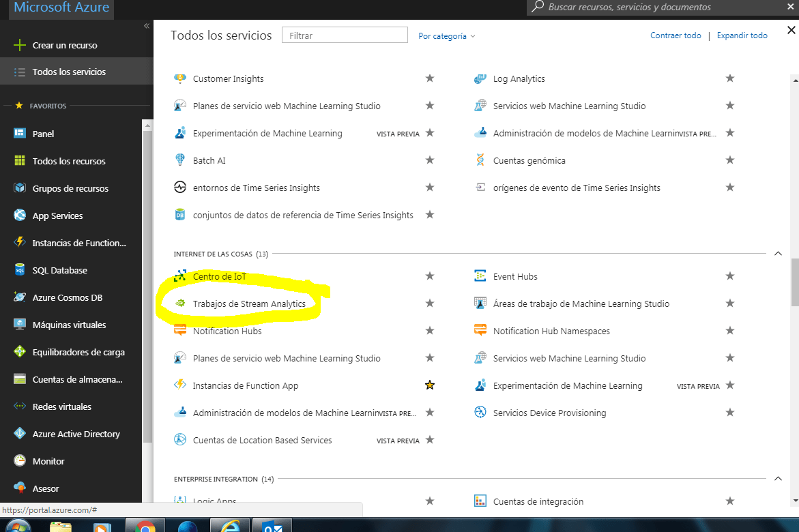This screenshot has height=532, width=799.
Task: Open the Trabajos de Stream Analytics gear icon
Action: coord(180,304)
